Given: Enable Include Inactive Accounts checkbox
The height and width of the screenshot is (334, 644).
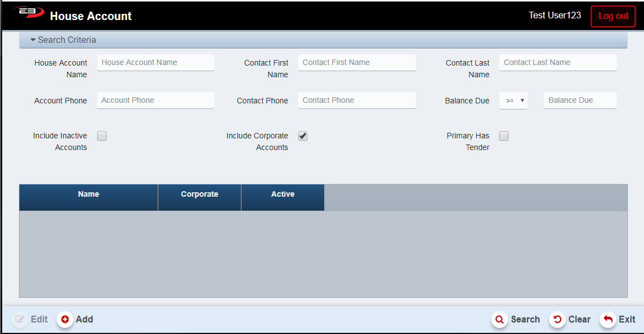Looking at the screenshot, I should 102,136.
